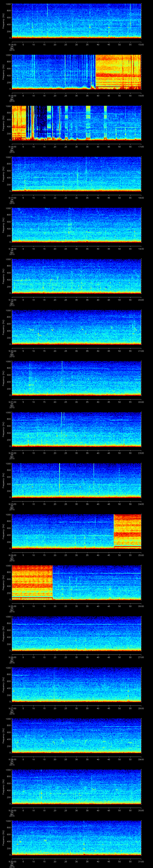Viewport: 153px width, 868px height.
Task: Select the spectrogram panel starting at 9:23:00
Action: 76,481
